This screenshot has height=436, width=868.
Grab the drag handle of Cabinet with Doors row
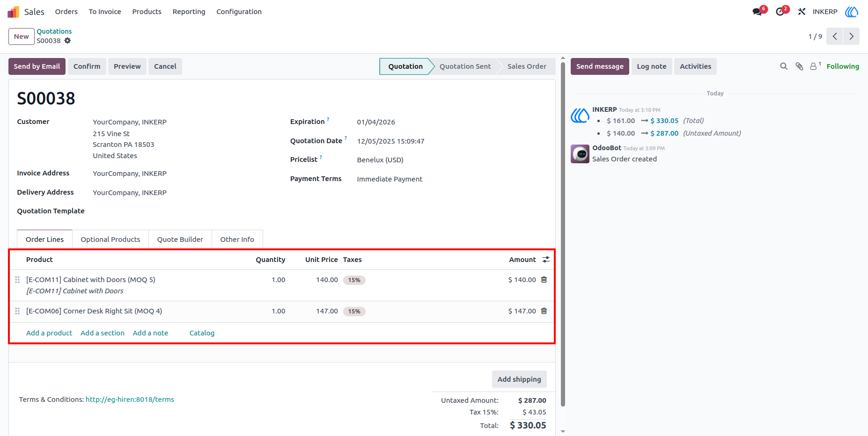[x=17, y=280]
